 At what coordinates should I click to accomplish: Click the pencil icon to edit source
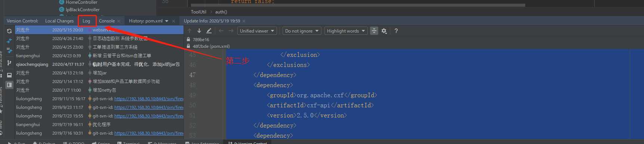click(209, 31)
